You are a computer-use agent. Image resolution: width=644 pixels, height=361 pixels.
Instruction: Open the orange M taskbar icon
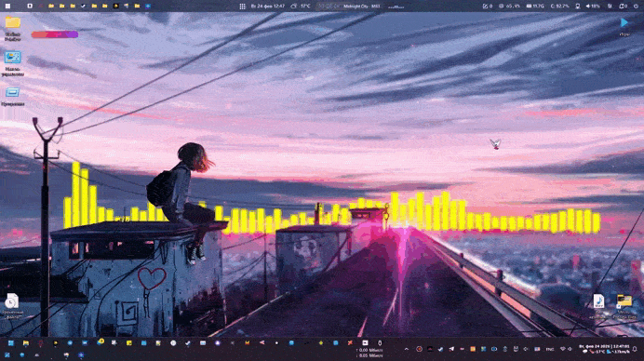(x=248, y=343)
